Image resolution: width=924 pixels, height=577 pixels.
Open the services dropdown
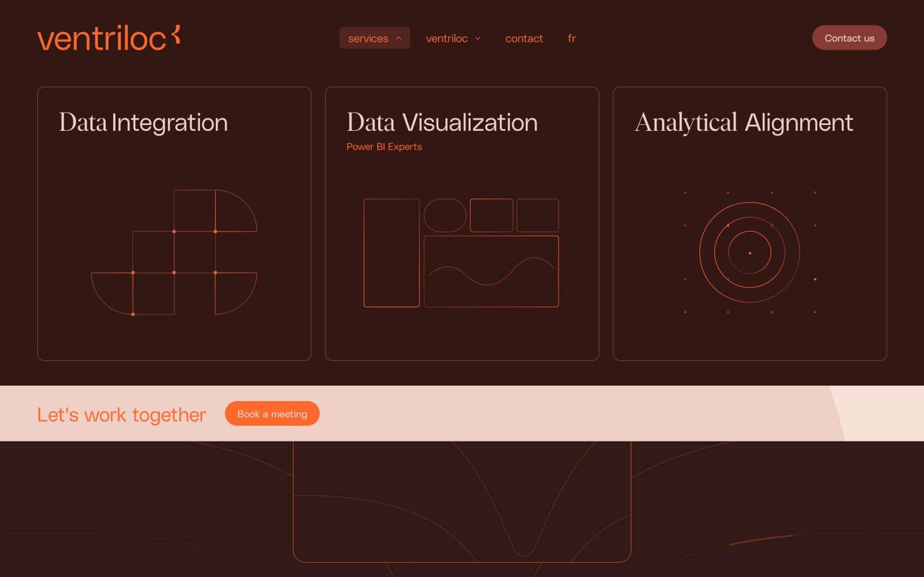pos(368,38)
